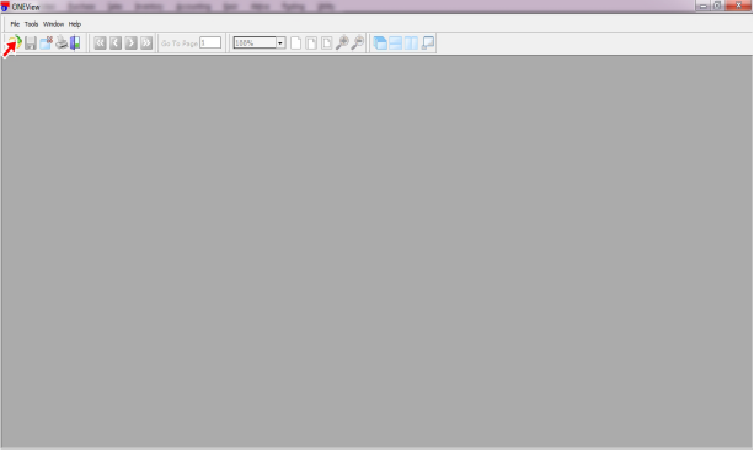Image resolution: width=754 pixels, height=450 pixels.
Task: Cascade windows using the toolbar icon
Action: click(380, 43)
